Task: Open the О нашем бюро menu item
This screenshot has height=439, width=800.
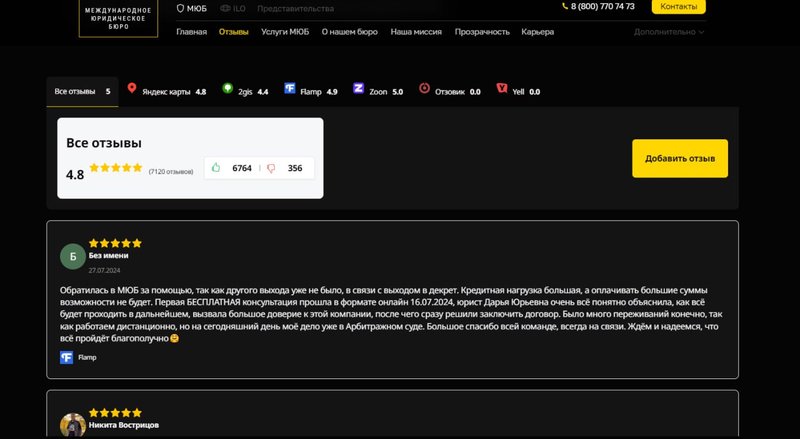Action: coord(349,32)
